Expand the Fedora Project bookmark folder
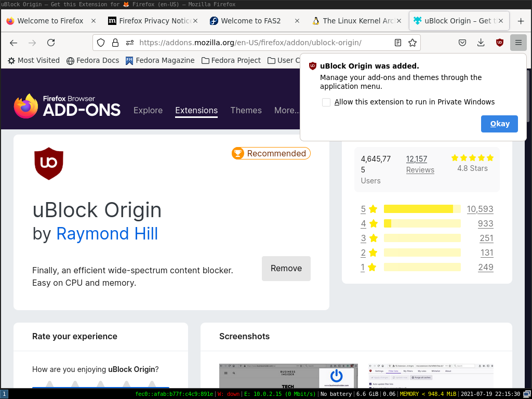532x399 pixels. (x=231, y=60)
